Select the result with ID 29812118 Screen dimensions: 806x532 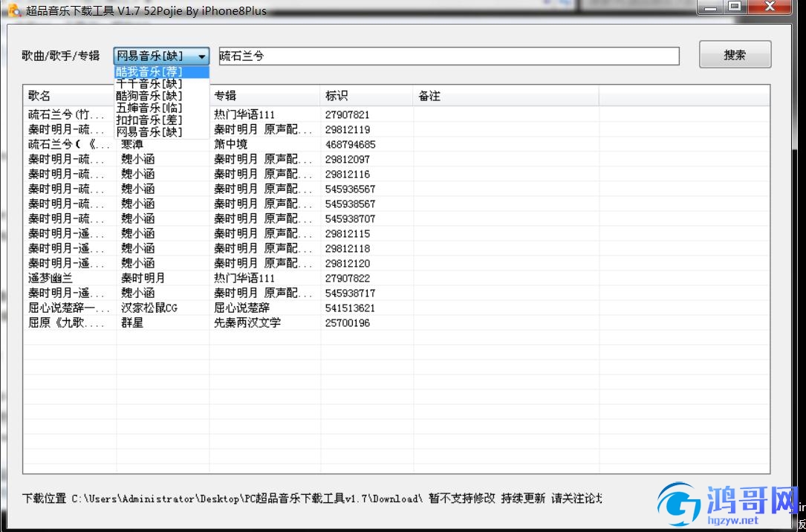tap(397, 249)
